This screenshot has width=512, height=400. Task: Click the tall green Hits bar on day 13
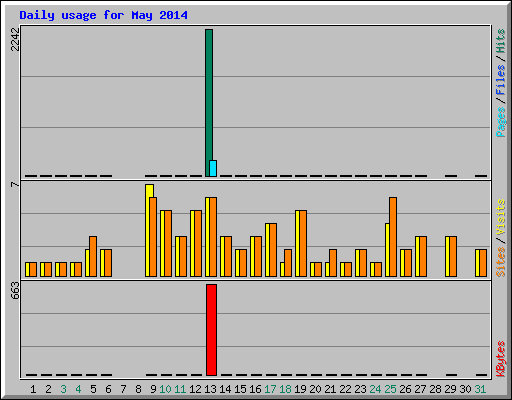pos(208,103)
